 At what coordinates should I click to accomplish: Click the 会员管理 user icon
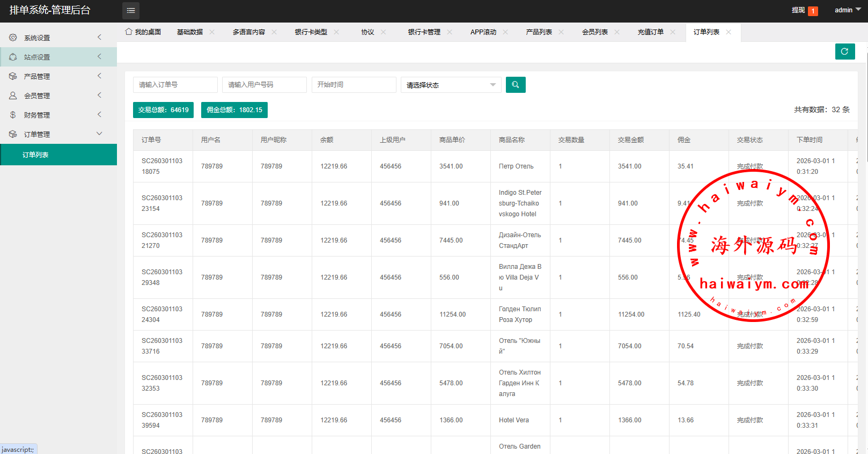pyautogui.click(x=13, y=96)
